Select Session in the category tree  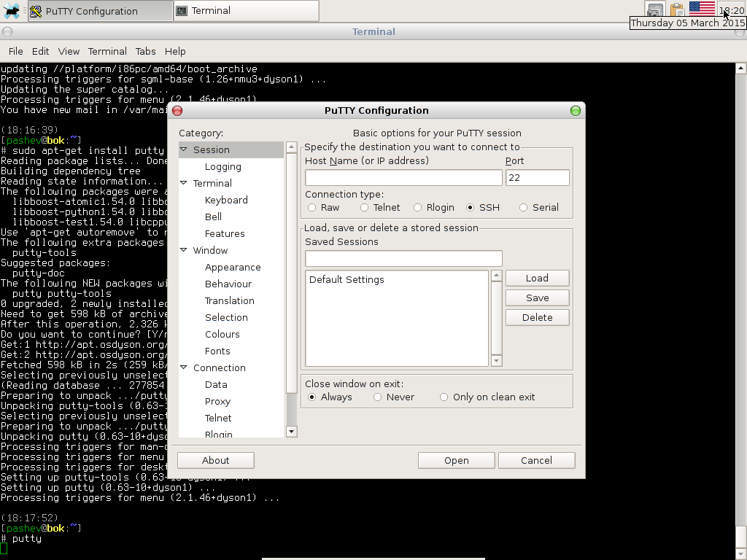coord(212,149)
